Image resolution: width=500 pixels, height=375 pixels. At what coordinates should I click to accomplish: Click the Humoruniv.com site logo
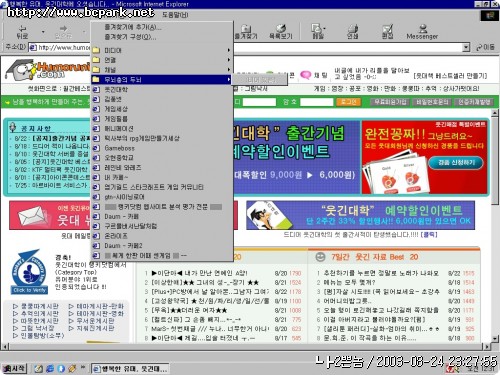point(47,69)
